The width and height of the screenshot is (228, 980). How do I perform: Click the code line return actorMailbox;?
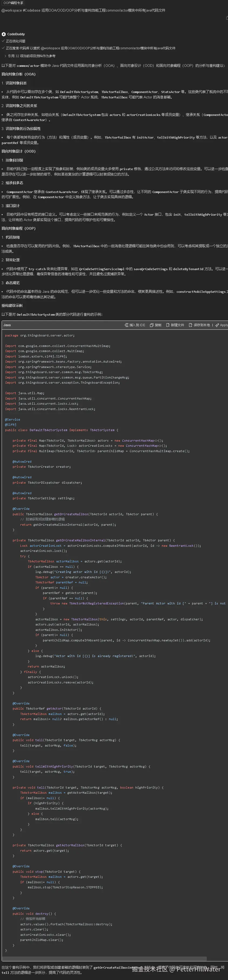coord(46,666)
